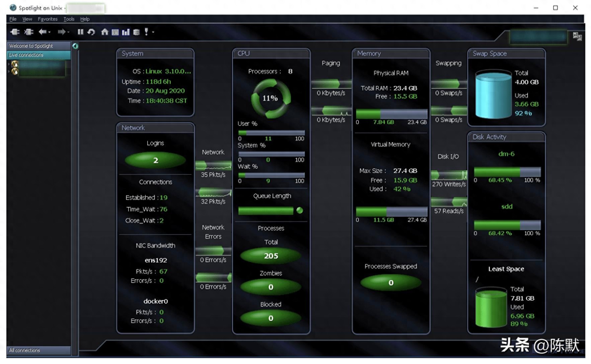Click the Free RAM value 15.5 GB

[405, 96]
